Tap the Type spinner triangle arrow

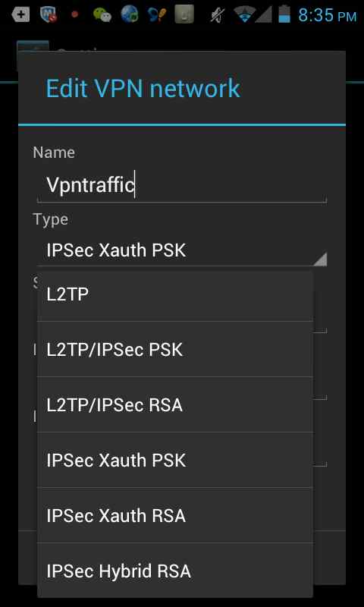pyautogui.click(x=320, y=259)
